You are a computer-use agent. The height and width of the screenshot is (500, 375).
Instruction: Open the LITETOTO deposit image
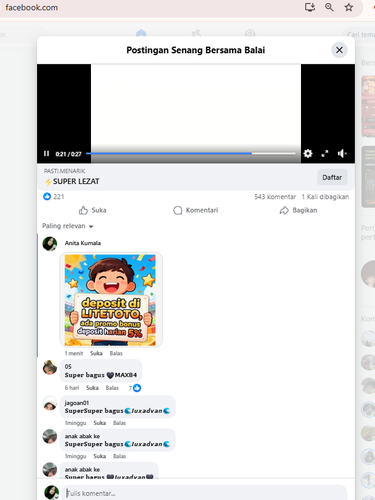click(110, 300)
